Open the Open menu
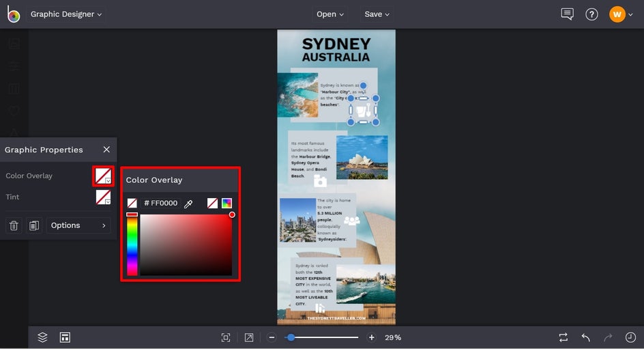The width and height of the screenshot is (644, 349). coord(330,14)
